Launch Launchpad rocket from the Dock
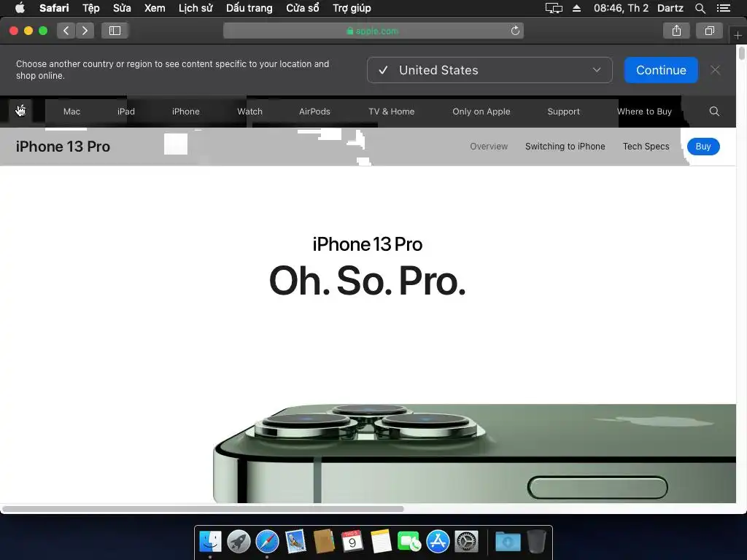Screen dimensions: 747x560 tap(239, 542)
